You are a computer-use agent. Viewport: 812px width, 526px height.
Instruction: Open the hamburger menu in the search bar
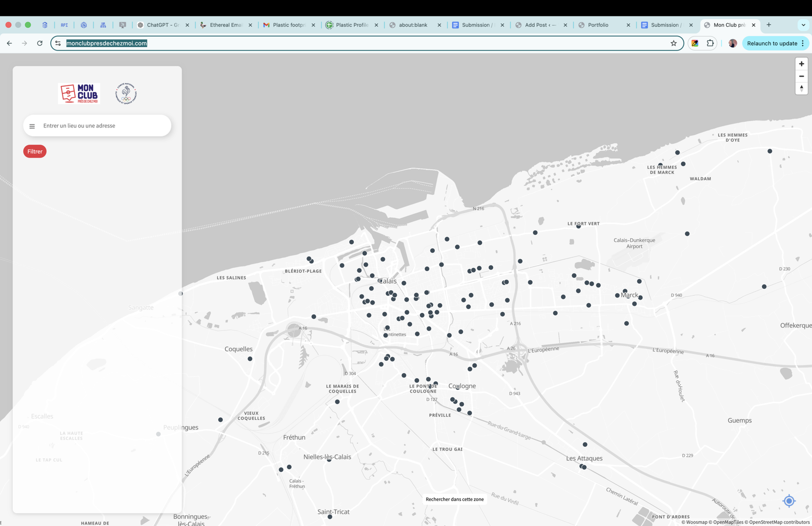point(32,125)
